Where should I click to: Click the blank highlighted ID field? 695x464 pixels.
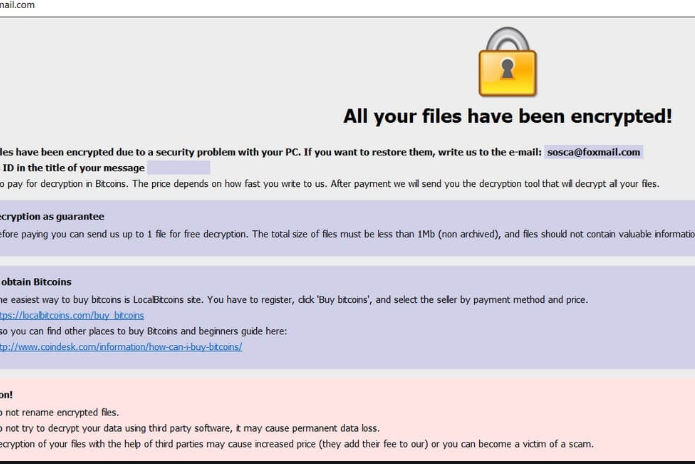pyautogui.click(x=178, y=168)
